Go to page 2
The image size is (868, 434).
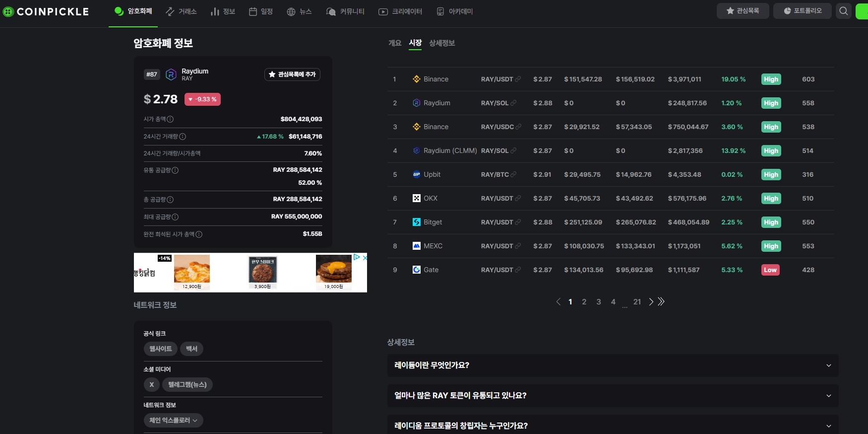click(584, 301)
